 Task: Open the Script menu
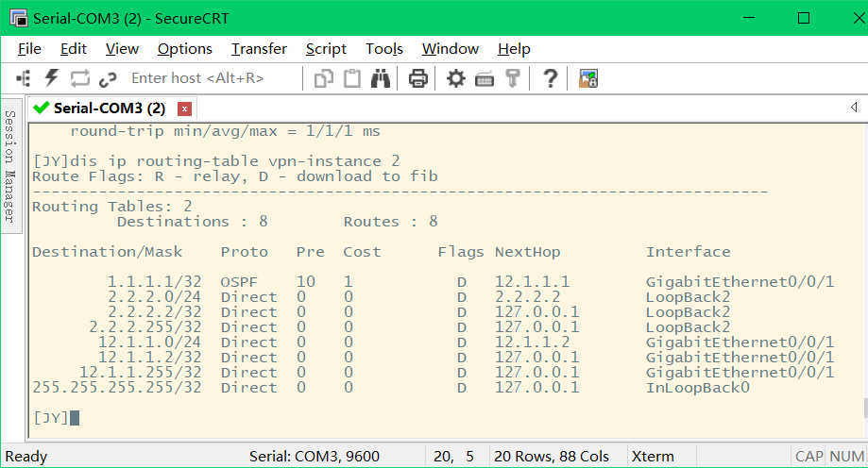(x=326, y=49)
